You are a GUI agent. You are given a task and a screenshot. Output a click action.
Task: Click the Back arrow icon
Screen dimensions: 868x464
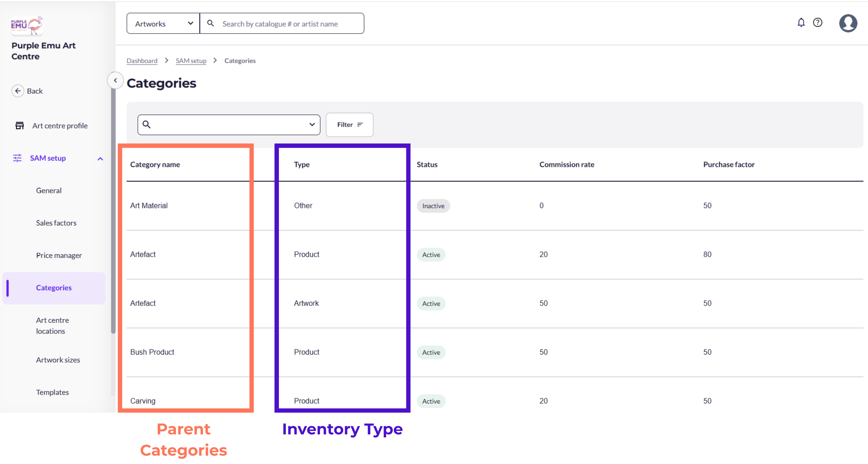(x=18, y=91)
